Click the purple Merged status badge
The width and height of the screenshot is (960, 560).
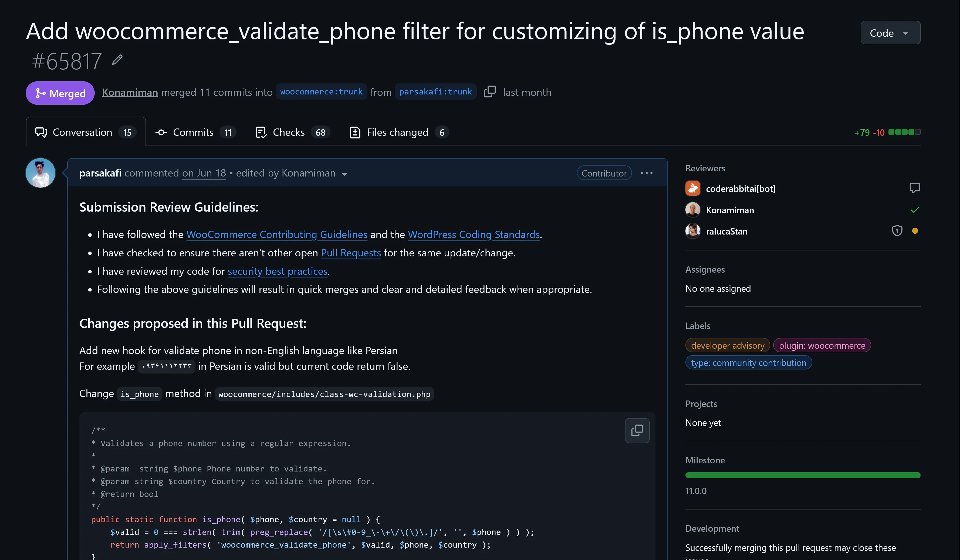click(60, 93)
